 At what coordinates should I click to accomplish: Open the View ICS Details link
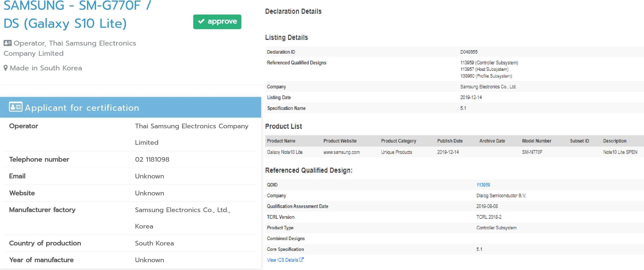click(x=282, y=260)
